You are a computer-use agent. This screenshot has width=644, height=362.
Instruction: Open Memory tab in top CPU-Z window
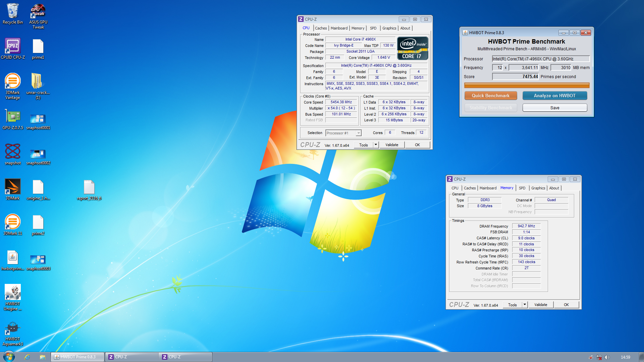(x=358, y=28)
